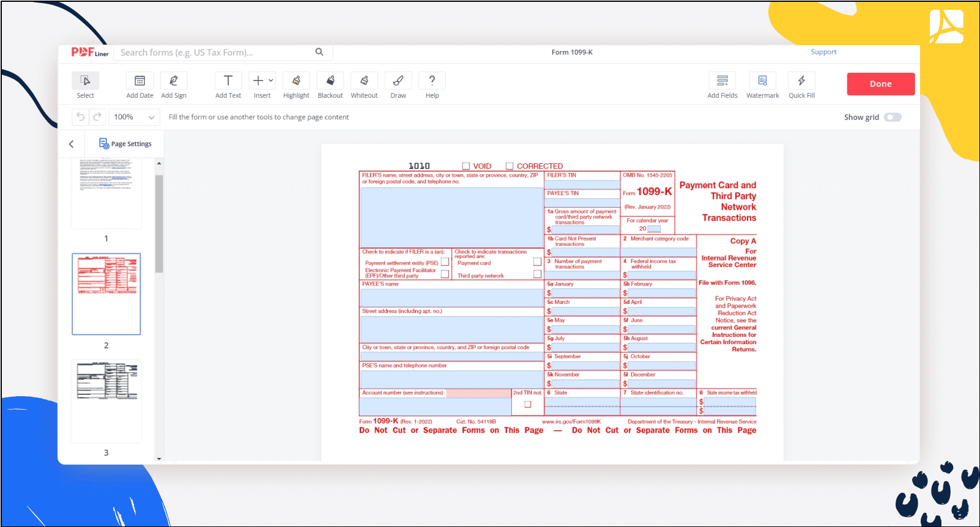The width and height of the screenshot is (980, 527).
Task: Click the search magnifier icon
Action: coord(319,52)
